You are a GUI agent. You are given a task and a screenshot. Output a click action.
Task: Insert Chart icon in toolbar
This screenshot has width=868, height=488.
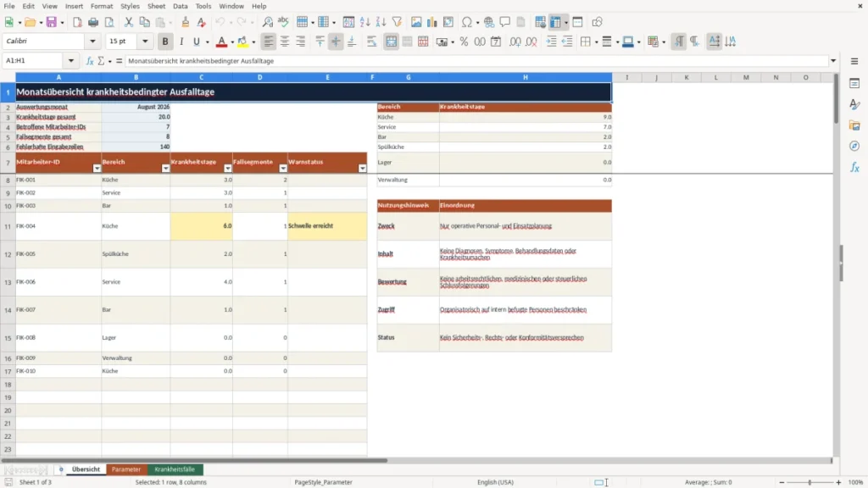[x=432, y=22]
